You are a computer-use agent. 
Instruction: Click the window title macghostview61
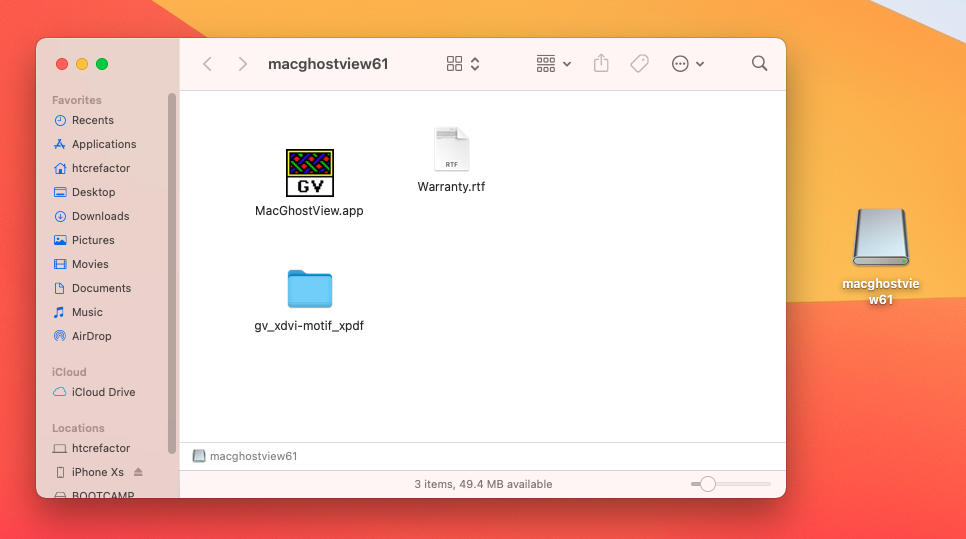point(328,64)
